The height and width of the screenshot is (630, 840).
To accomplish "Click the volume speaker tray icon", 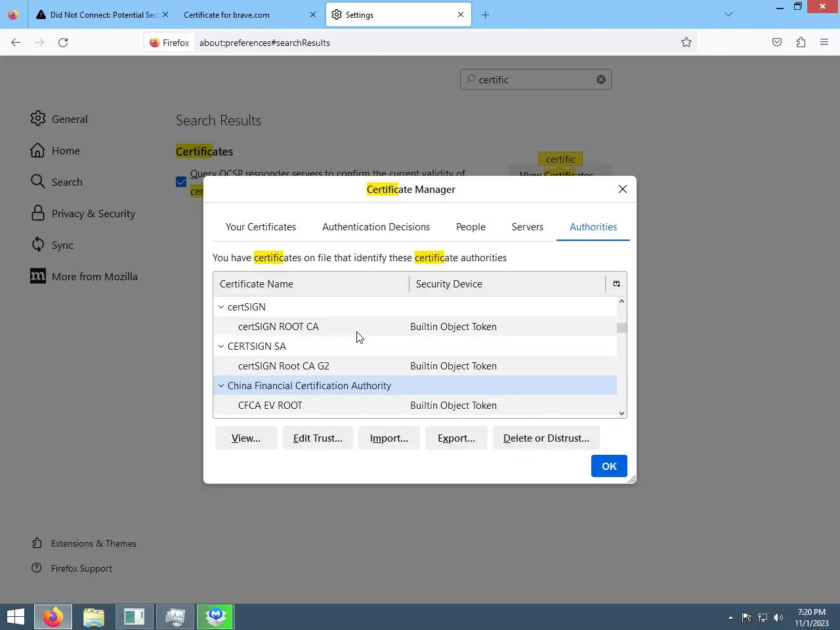I will tap(778, 618).
